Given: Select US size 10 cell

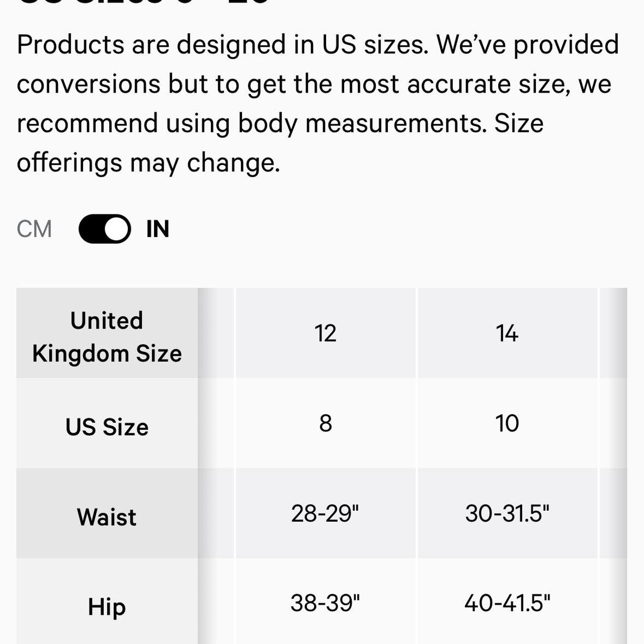Looking at the screenshot, I should click(x=507, y=423).
